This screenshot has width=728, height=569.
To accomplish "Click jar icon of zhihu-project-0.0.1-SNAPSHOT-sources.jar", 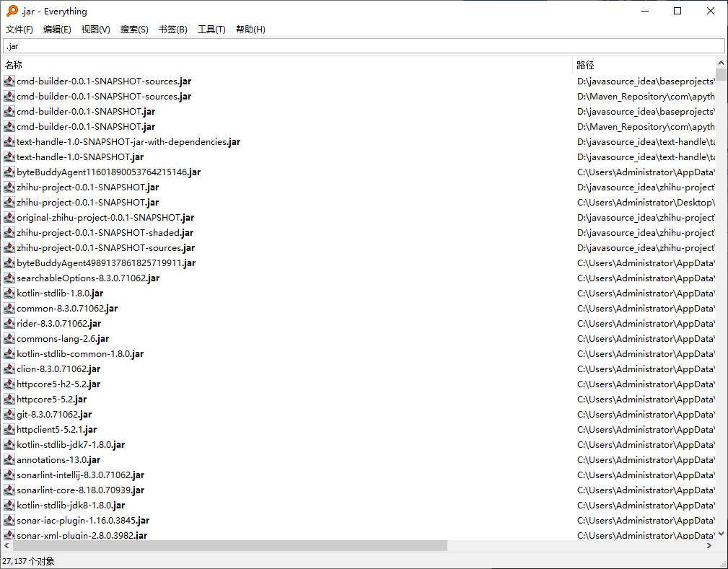I will pyautogui.click(x=9, y=247).
